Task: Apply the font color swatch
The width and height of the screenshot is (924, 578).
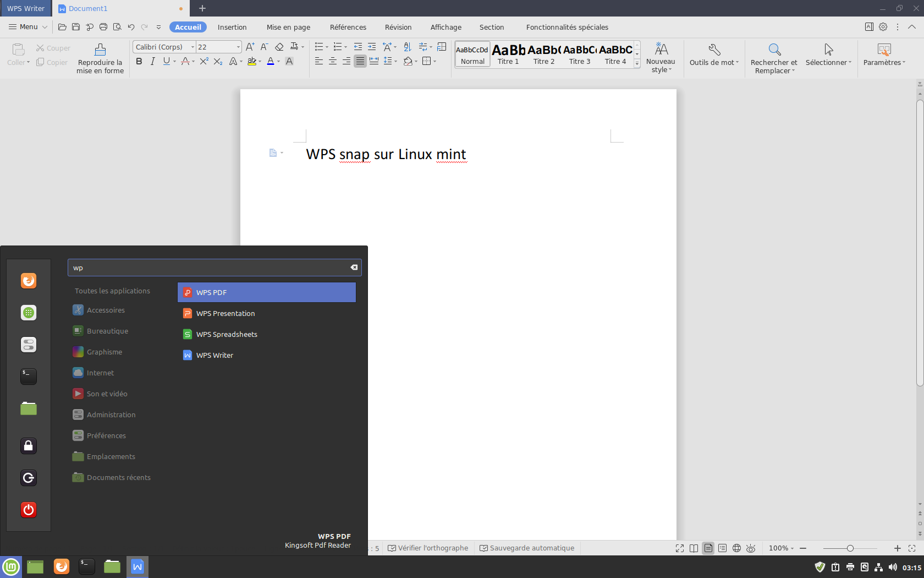Action: pos(271,62)
